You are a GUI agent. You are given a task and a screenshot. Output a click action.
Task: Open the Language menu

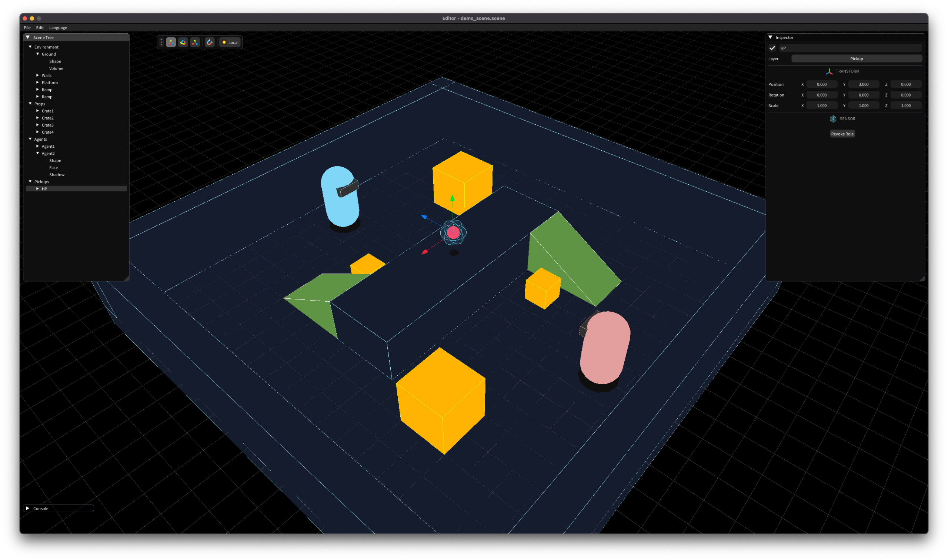tap(58, 27)
